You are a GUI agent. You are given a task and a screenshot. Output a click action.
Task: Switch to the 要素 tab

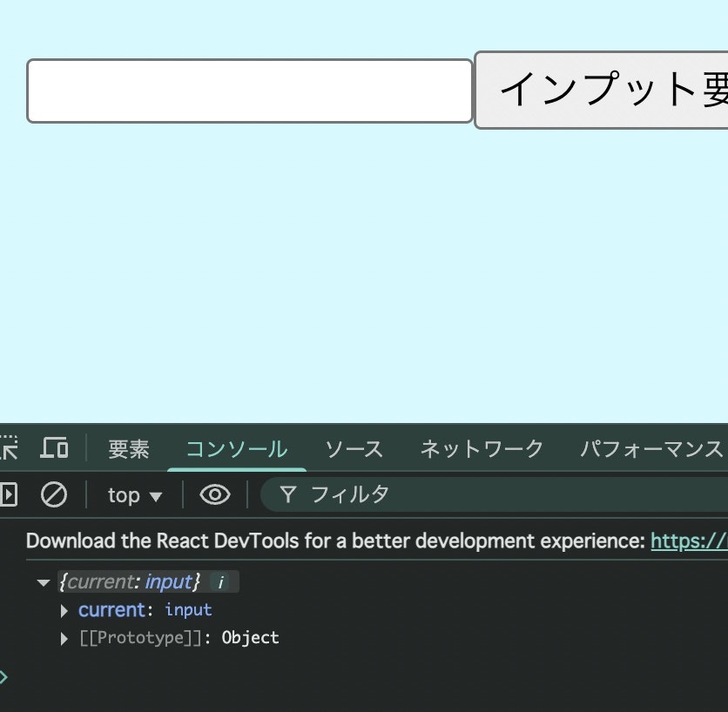[129, 449]
